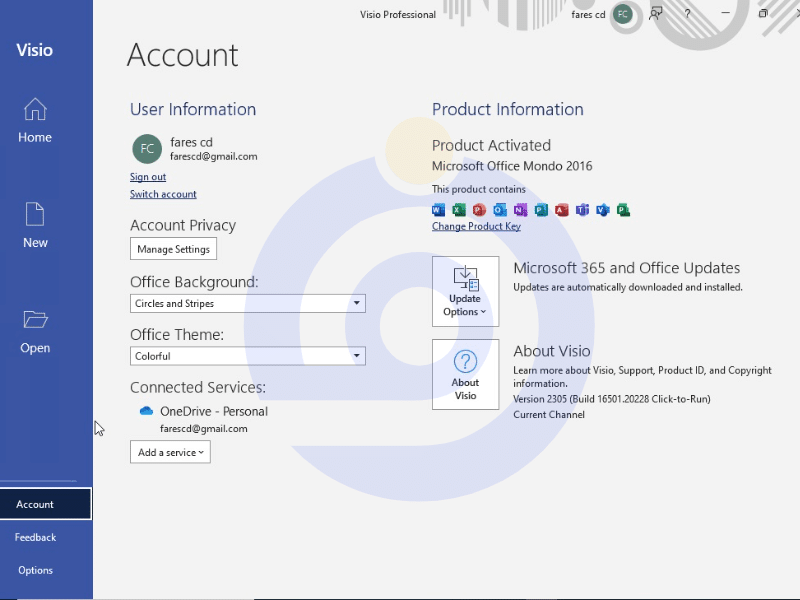Click the OneDrive - Personal service entry
The height and width of the screenshot is (600, 800).
click(x=214, y=411)
